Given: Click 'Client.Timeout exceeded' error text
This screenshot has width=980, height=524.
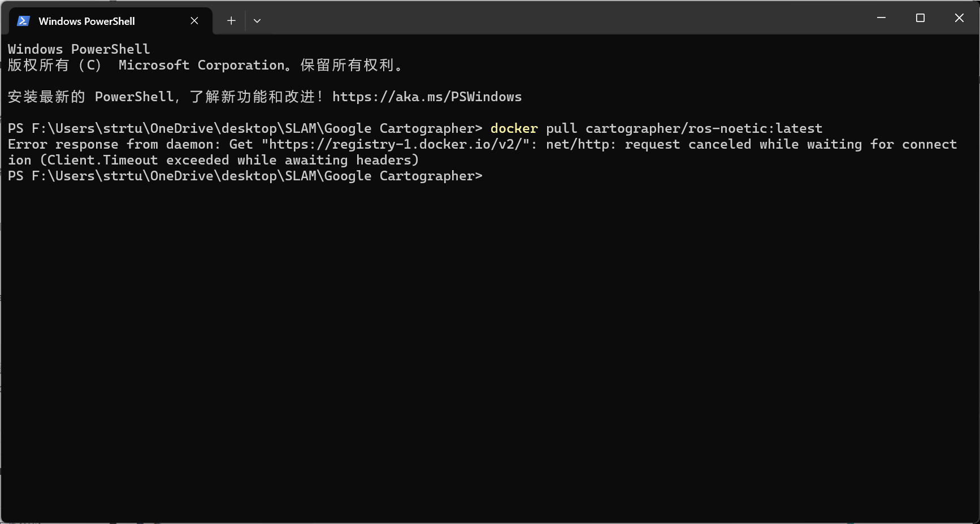Looking at the screenshot, I should pos(138,160).
